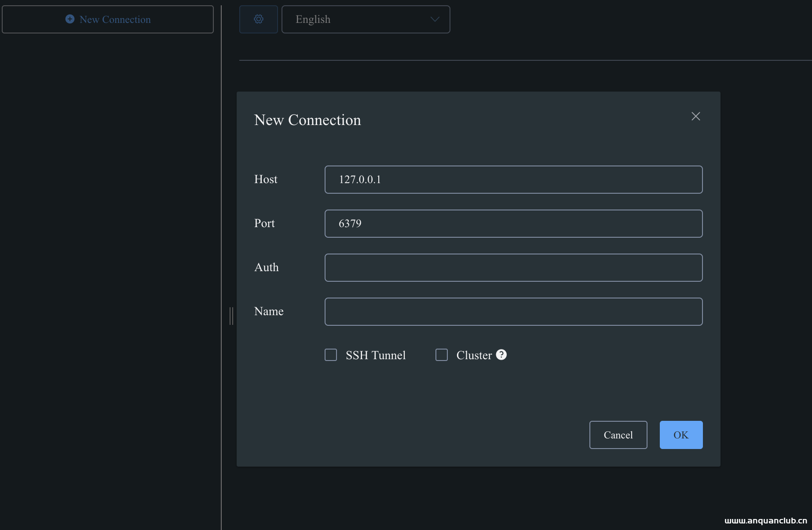Click the Port field showing 6379
The image size is (812, 530).
point(513,223)
